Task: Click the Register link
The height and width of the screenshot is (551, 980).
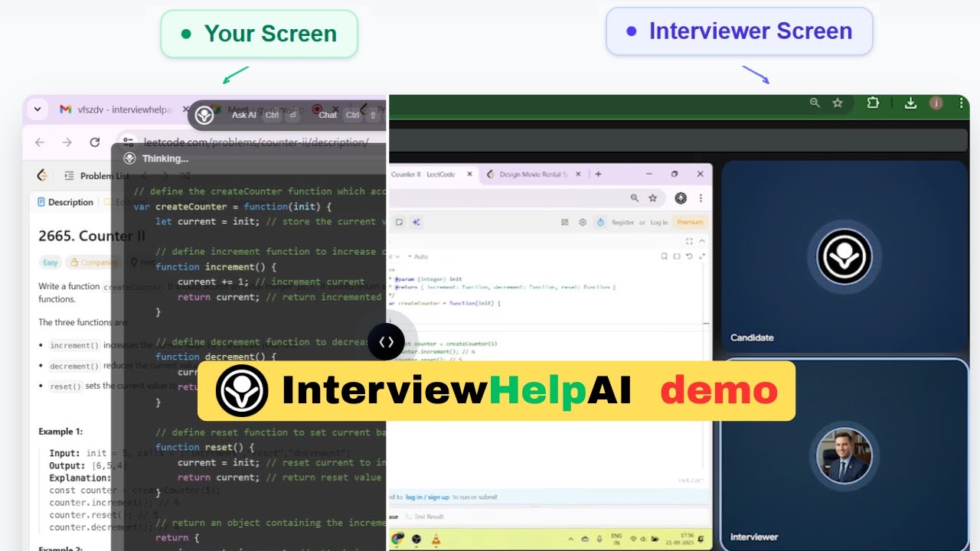Action: (623, 223)
